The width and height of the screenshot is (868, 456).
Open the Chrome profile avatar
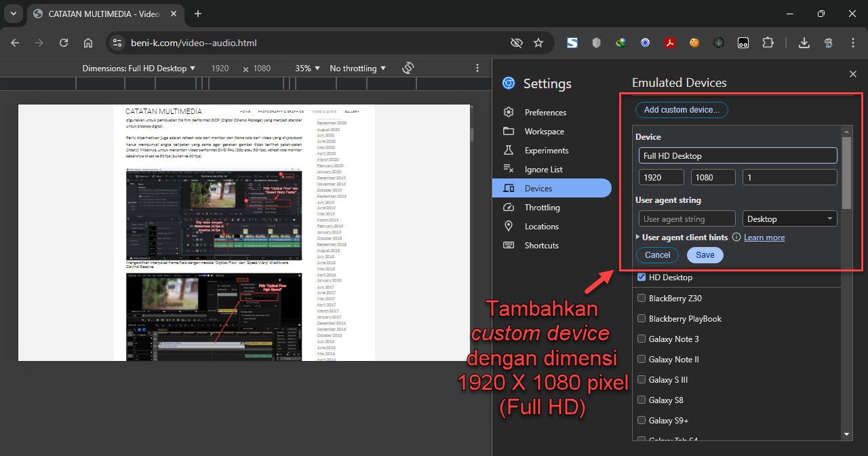tap(829, 43)
